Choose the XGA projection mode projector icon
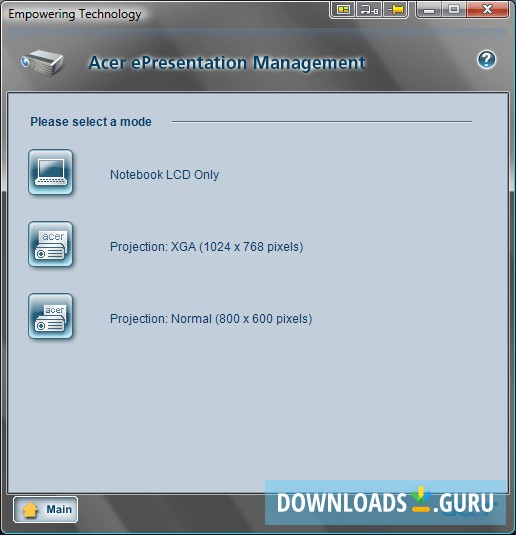Image resolution: width=516 pixels, height=535 pixels. coord(51,244)
